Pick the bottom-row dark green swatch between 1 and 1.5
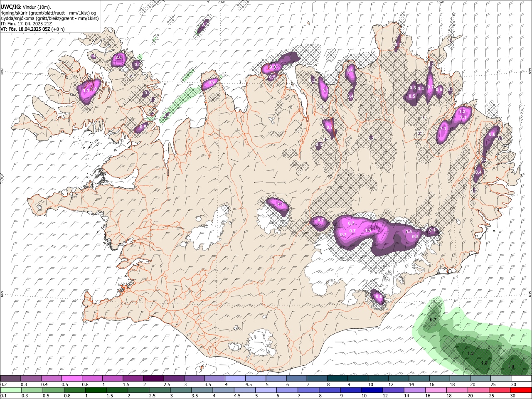Image resolution: width=532 pixels, height=399 pixels. 96,390
